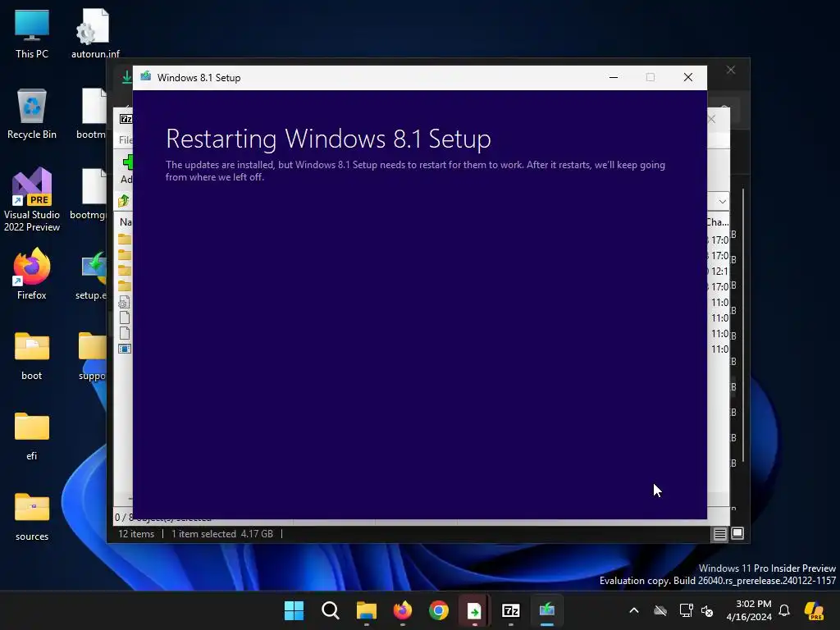Click the Name column header in 7-Zip
This screenshot has width=840, height=630.
click(x=126, y=221)
